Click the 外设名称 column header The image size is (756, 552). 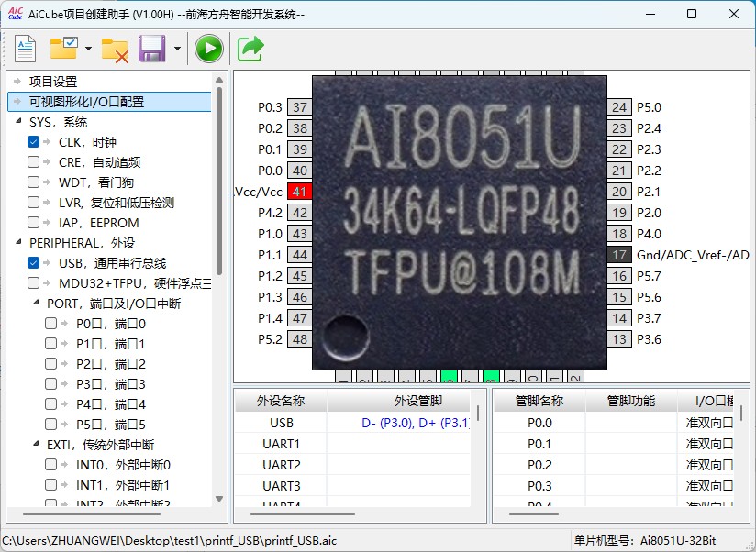point(280,401)
